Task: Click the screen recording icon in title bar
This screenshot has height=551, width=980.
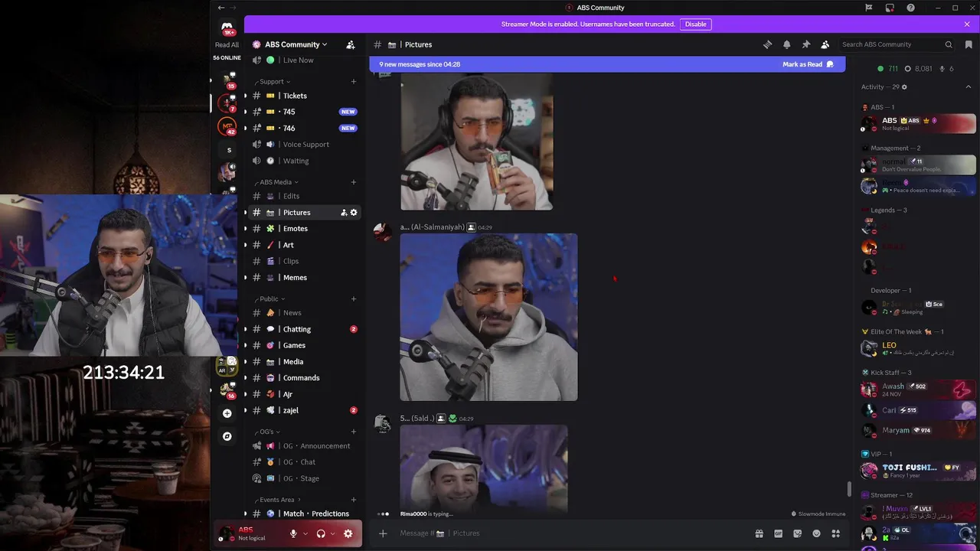Action: point(890,8)
